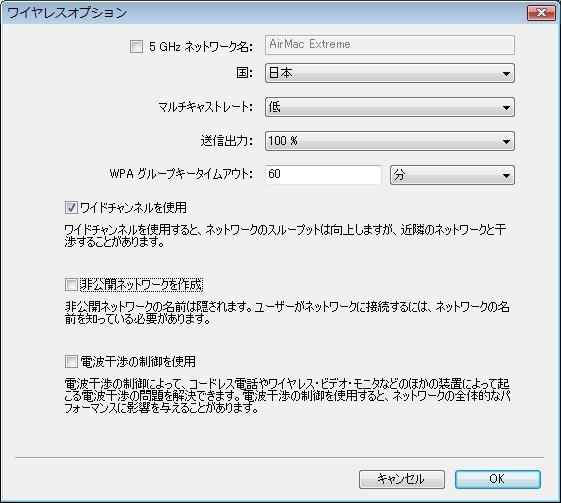This screenshot has height=503, width=561.
Task: Click the マルチキャストレート: label text
Action: (206, 107)
